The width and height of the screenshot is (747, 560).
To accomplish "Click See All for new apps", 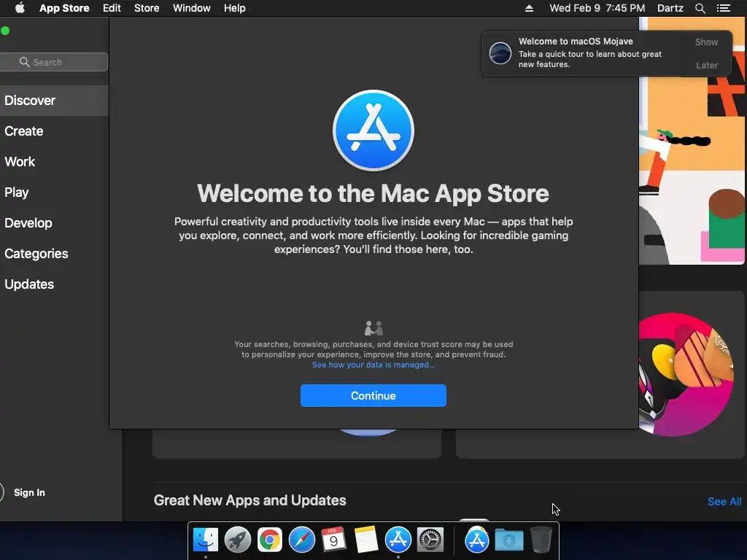I will pyautogui.click(x=724, y=502).
